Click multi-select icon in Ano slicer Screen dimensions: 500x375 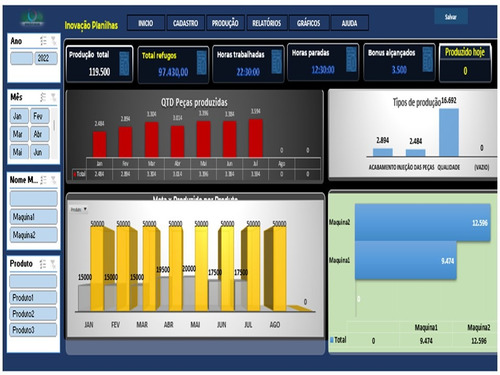coord(43,41)
